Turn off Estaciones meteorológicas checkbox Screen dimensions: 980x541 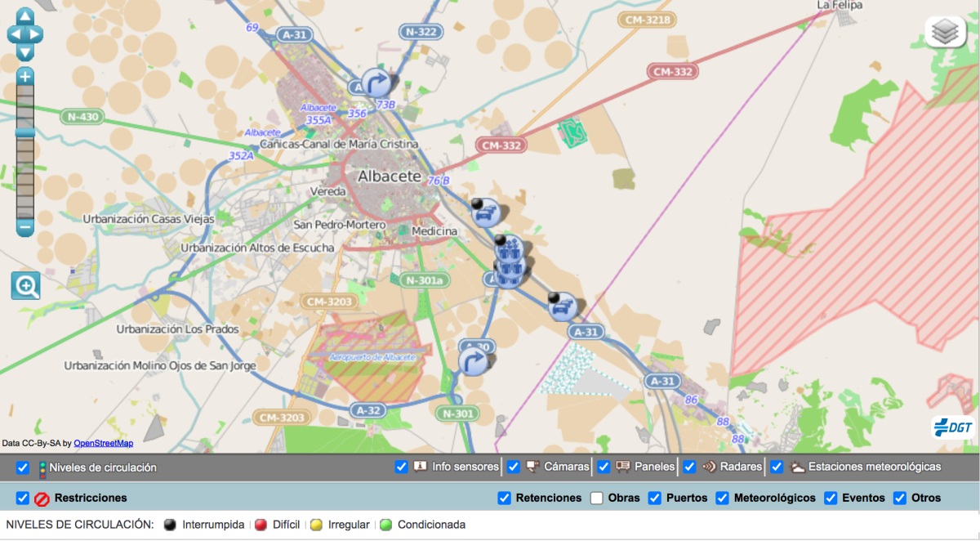(x=777, y=467)
